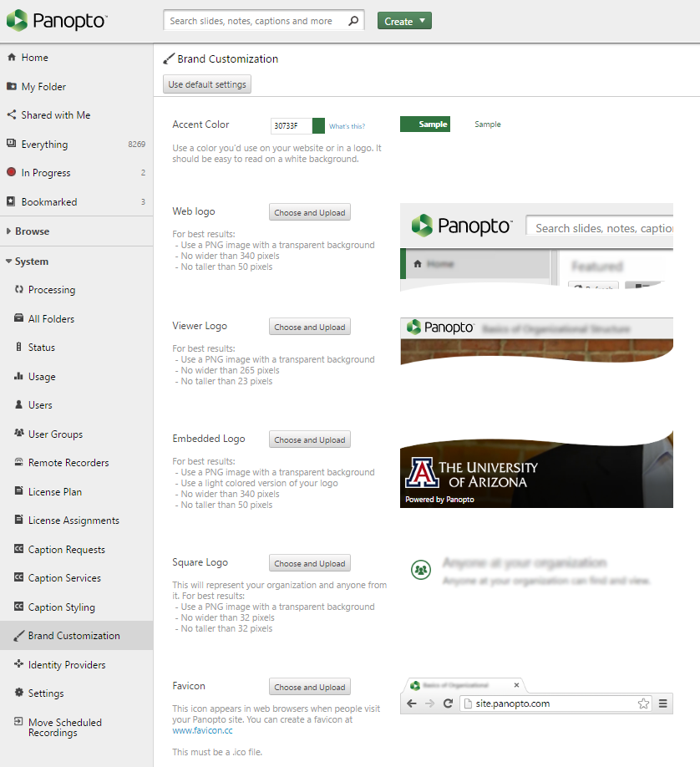
Task: Click the Caption Styling CC icon
Action: [18, 607]
